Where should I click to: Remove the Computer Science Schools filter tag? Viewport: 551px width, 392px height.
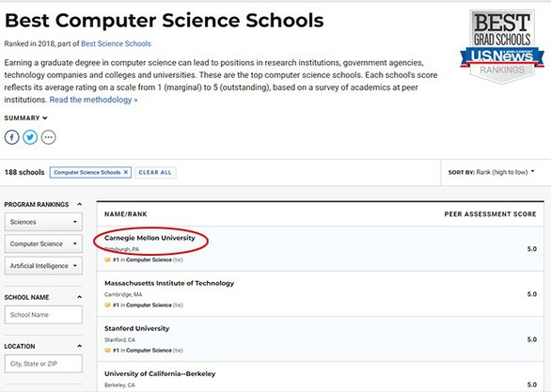(125, 172)
